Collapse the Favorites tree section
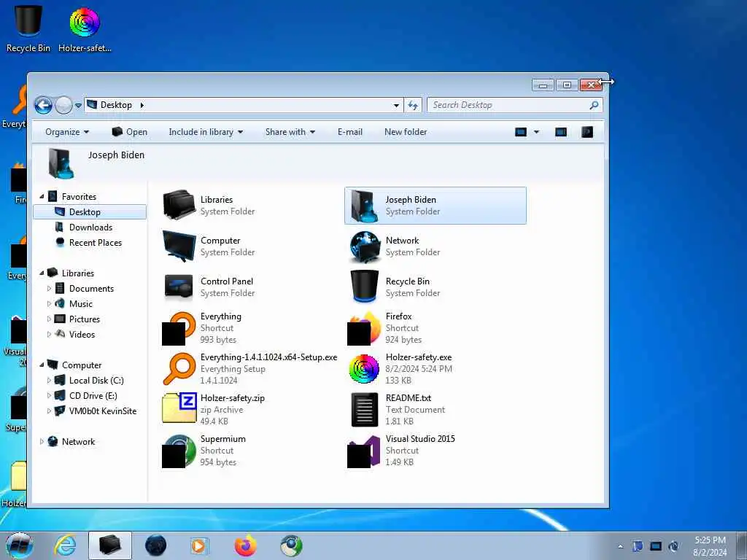747x560 pixels. (x=42, y=197)
